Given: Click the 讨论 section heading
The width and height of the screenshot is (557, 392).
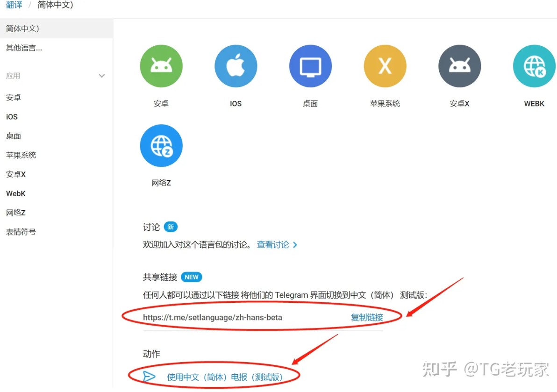Looking at the screenshot, I should (x=151, y=227).
